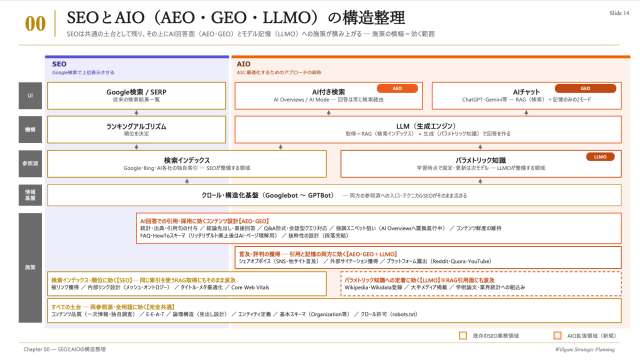Select the legend text 'AIO拡張領域(新規)'
The width and height of the screenshot is (640, 361).
591,336
